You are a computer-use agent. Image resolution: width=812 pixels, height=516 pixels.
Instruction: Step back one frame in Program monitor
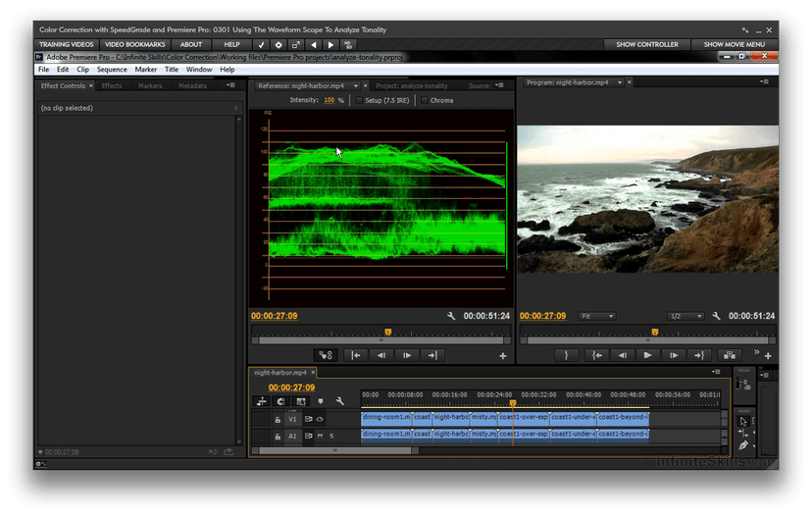point(622,355)
